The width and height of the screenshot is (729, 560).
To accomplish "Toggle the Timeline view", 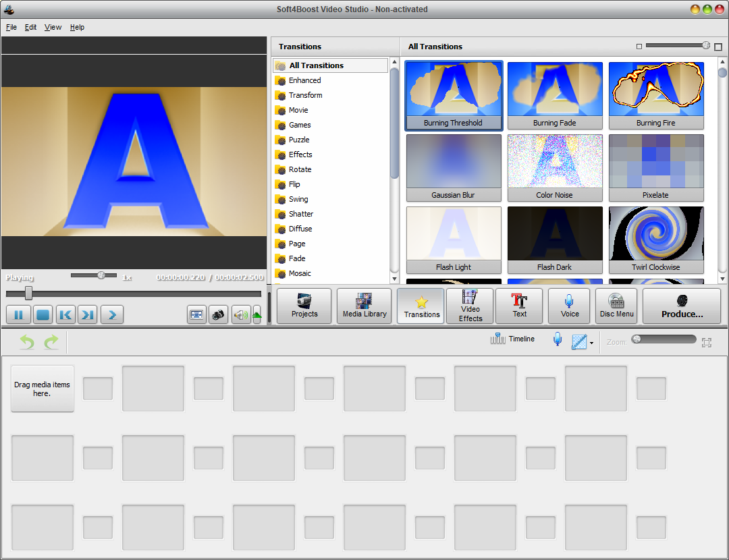I will (x=512, y=339).
